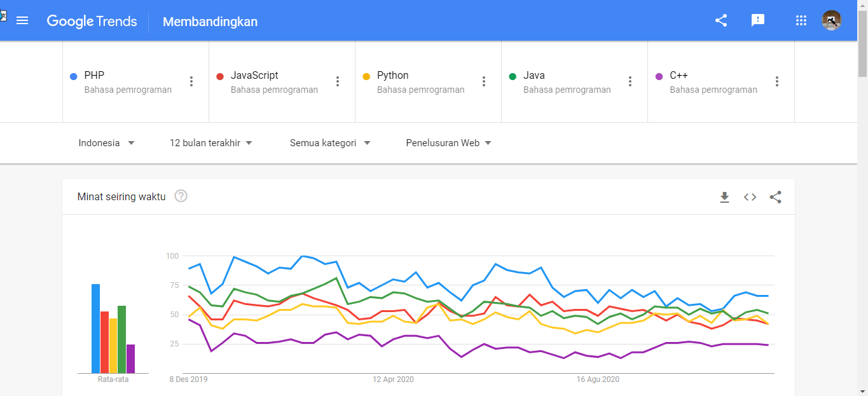Open options menu for the Python term
Screen dimensions: 868x396
pos(484,81)
